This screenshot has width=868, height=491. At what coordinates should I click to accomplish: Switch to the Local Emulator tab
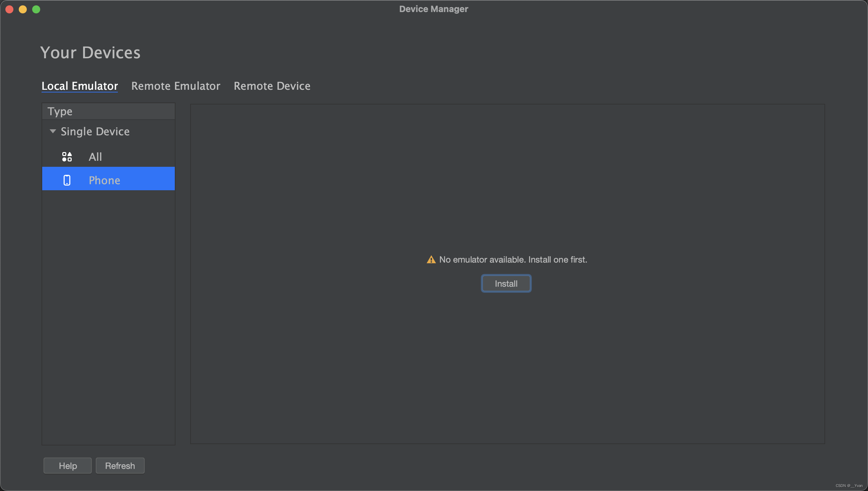point(80,86)
